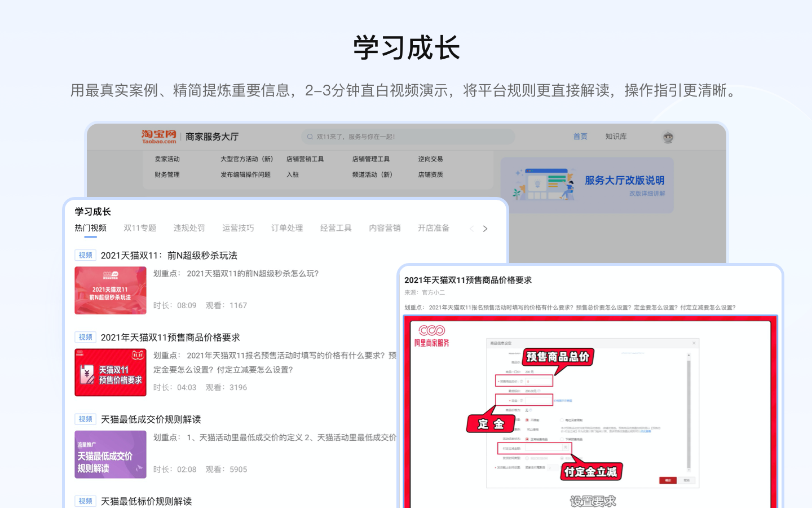Image resolution: width=812 pixels, height=508 pixels.
Task: Select the 不限制 radio button
Action: 527,420
